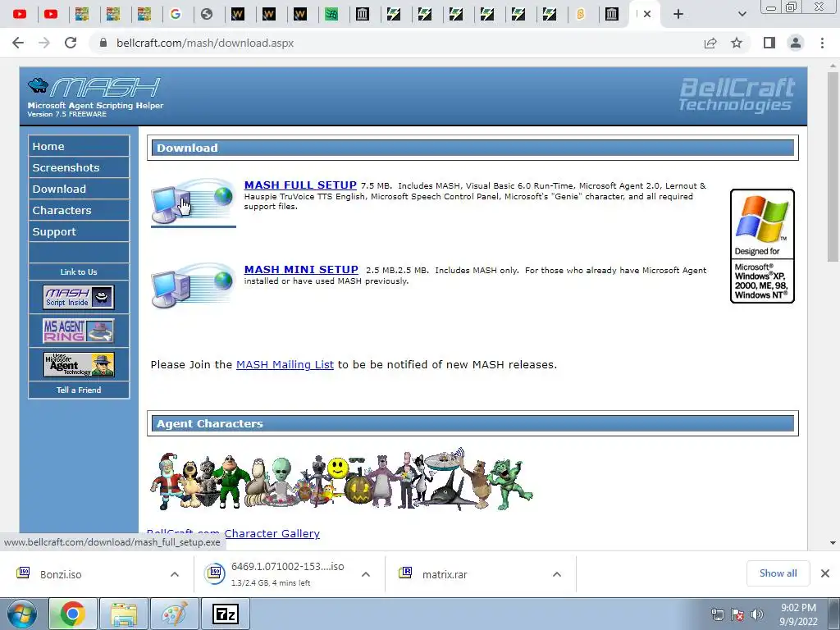840x630 pixels.
Task: Click the Action Center flag icon
Action: click(737, 614)
